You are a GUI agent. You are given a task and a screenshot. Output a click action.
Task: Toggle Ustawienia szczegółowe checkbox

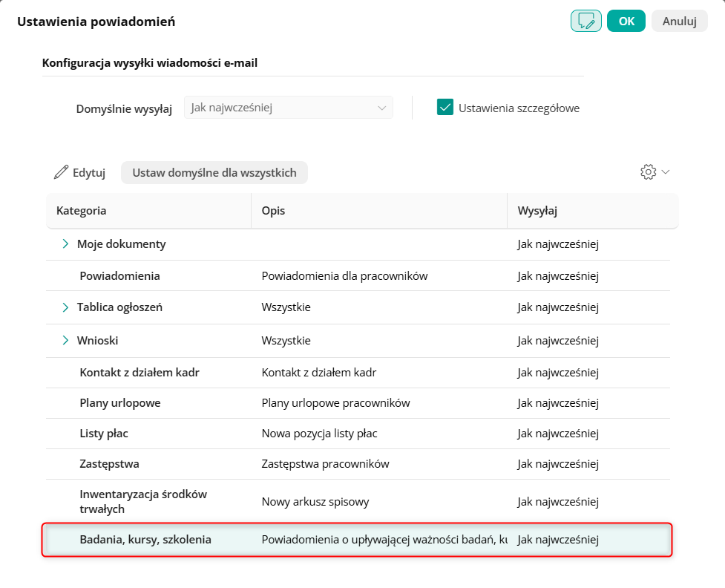445,108
